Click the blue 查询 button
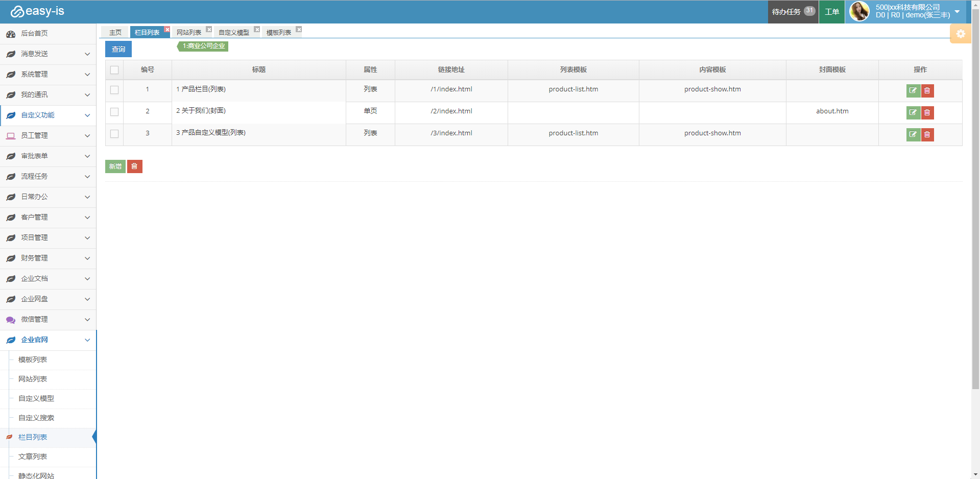 118,49
